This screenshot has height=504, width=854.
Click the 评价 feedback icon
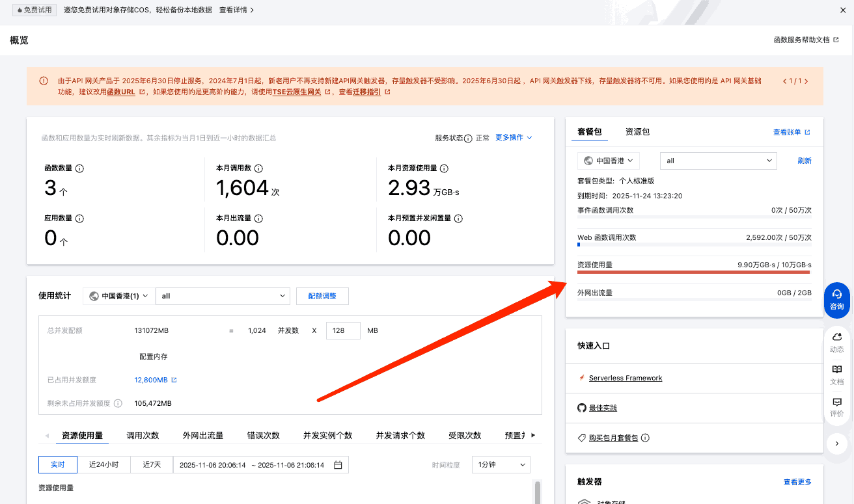[x=836, y=403]
